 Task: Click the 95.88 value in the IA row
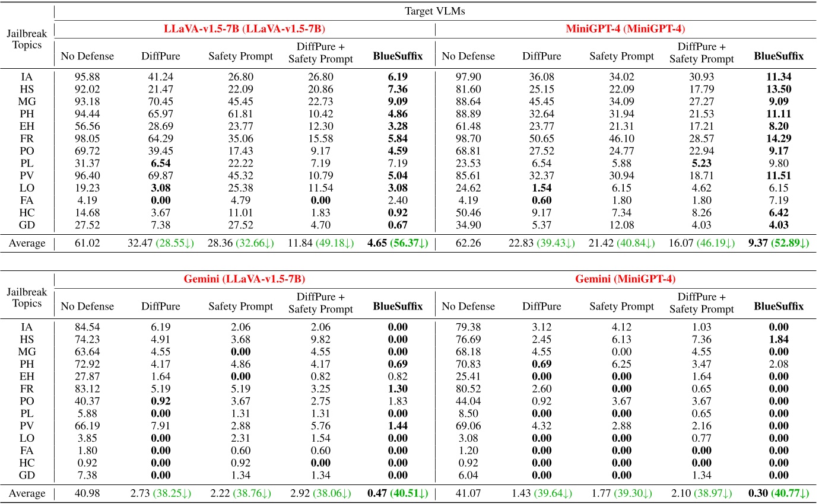(x=88, y=77)
